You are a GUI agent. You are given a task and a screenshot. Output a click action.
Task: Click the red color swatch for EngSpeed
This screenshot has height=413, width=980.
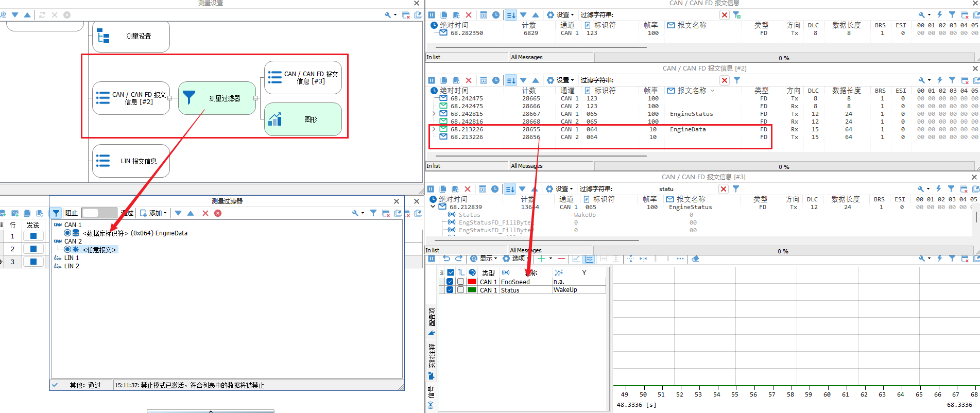[x=472, y=282]
